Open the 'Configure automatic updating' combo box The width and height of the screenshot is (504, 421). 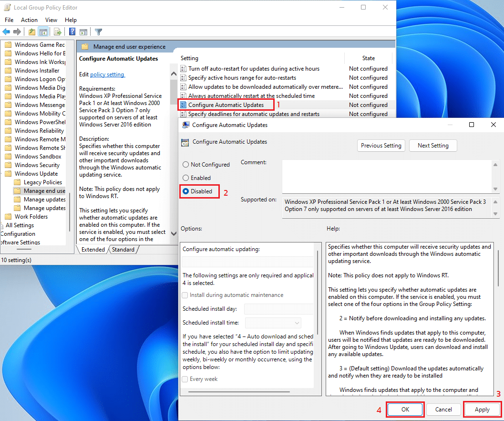(x=247, y=262)
